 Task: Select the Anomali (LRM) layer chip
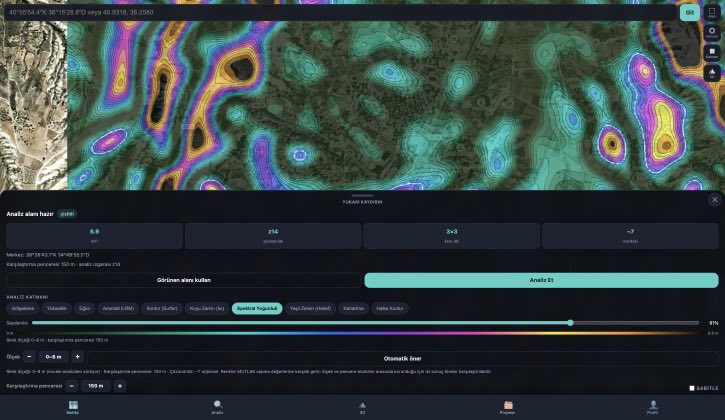click(118, 309)
